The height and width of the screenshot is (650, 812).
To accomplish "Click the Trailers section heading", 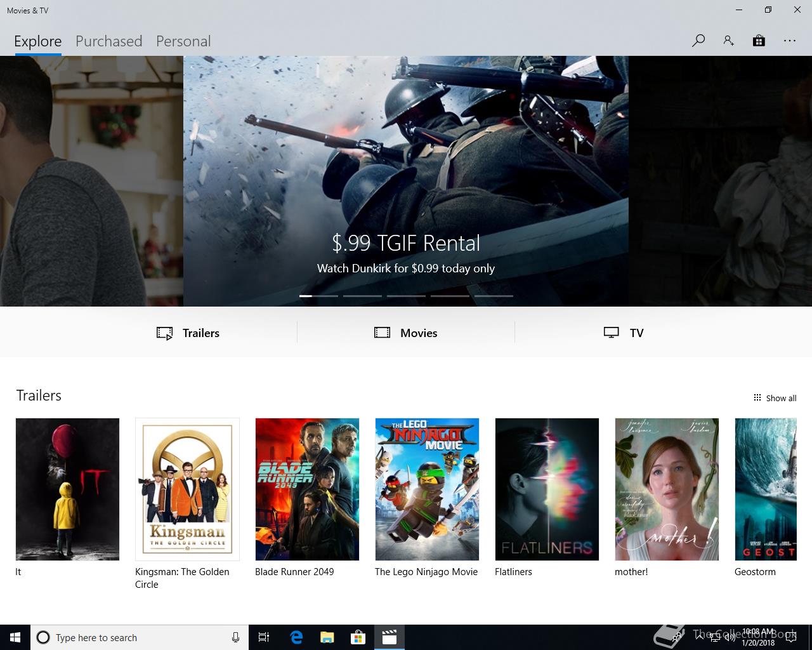I will point(39,395).
